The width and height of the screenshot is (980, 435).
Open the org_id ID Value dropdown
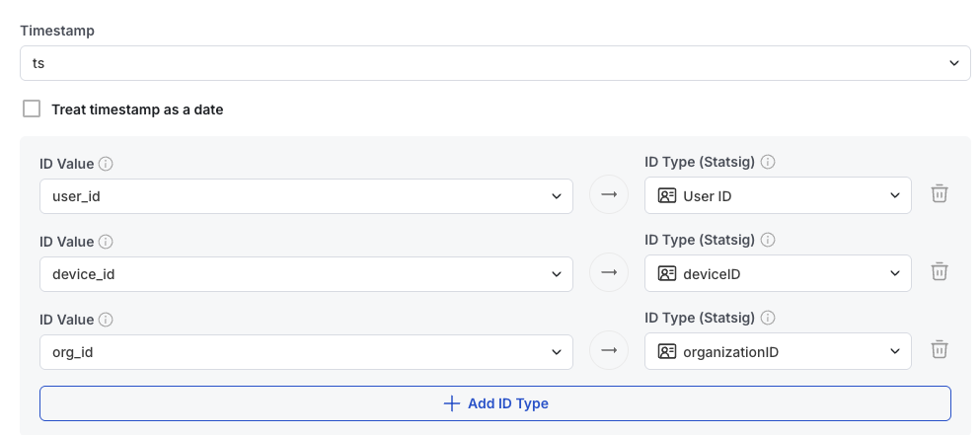[306, 350]
